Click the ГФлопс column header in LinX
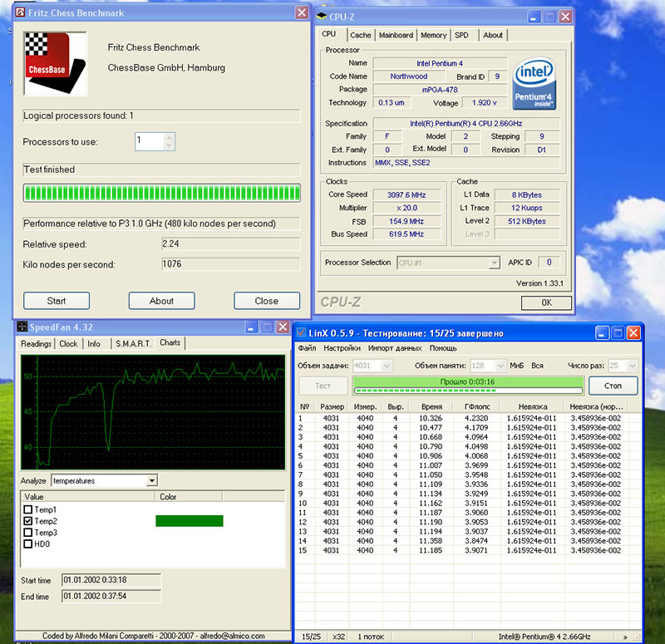 476,406
